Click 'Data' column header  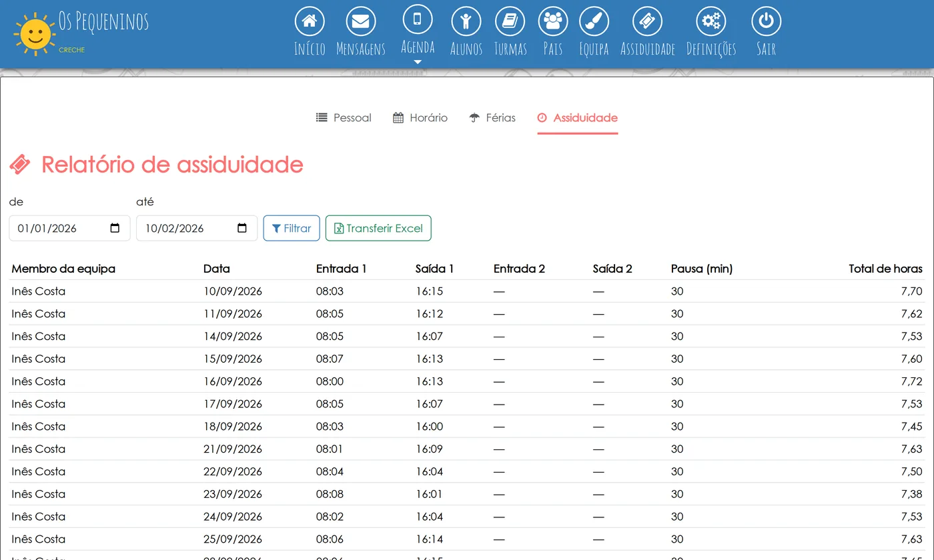pos(217,269)
